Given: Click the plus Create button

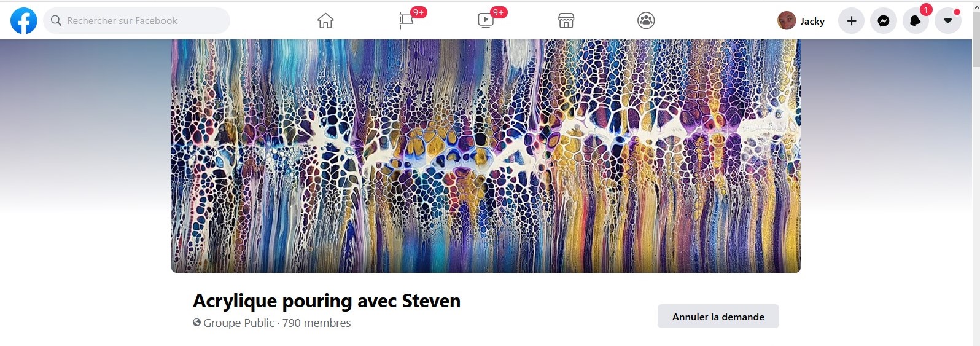Looking at the screenshot, I should point(851,21).
